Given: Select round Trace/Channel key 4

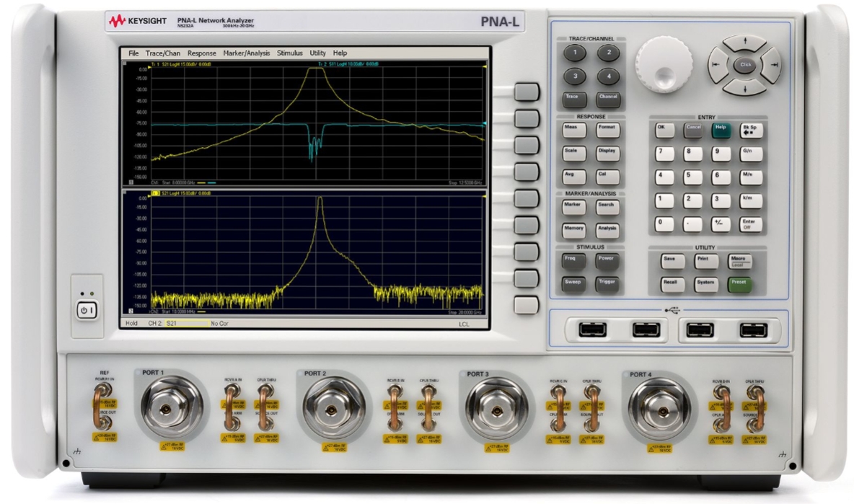Looking at the screenshot, I should 608,76.
